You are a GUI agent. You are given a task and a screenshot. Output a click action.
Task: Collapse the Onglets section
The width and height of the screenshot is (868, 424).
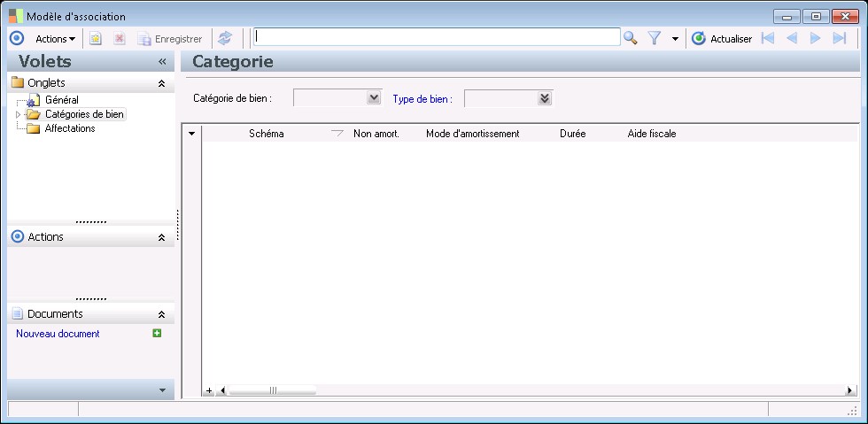pyautogui.click(x=161, y=83)
